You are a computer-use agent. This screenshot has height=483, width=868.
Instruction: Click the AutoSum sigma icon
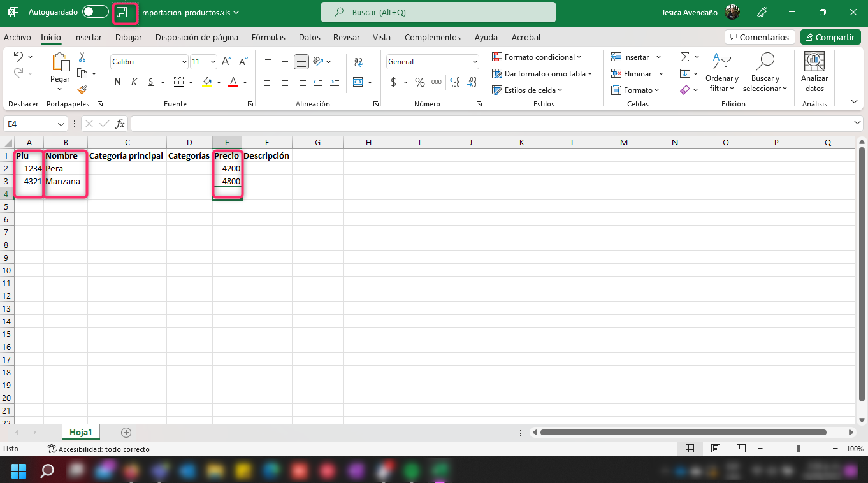pos(684,57)
